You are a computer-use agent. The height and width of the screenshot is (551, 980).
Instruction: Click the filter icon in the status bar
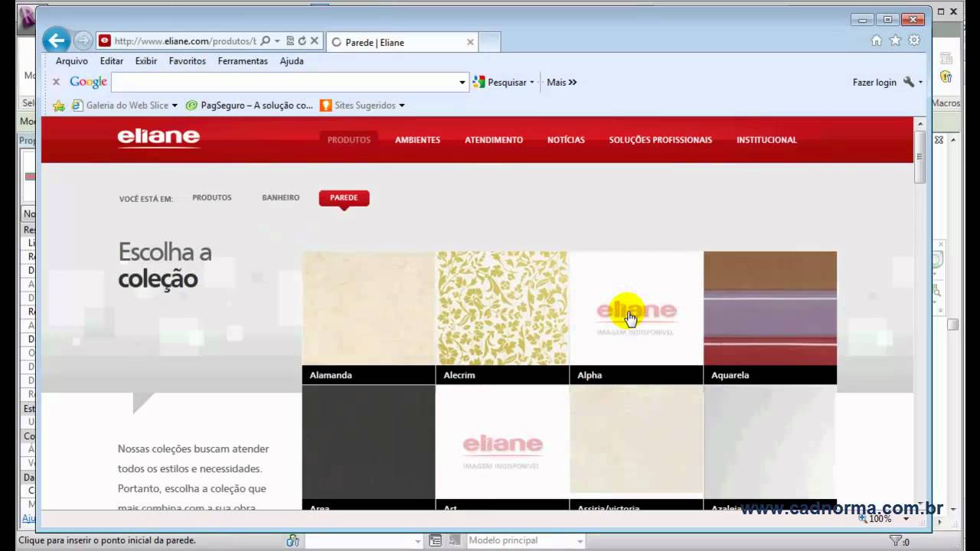click(x=897, y=540)
